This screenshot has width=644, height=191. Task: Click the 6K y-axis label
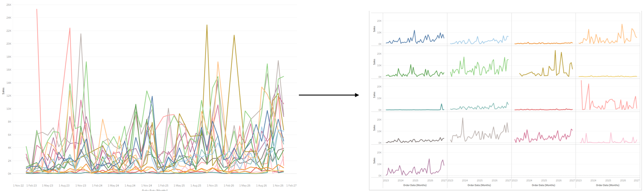tap(10, 134)
